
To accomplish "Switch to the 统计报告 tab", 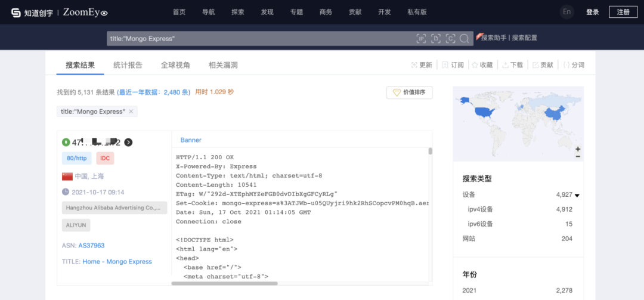I will pos(128,65).
